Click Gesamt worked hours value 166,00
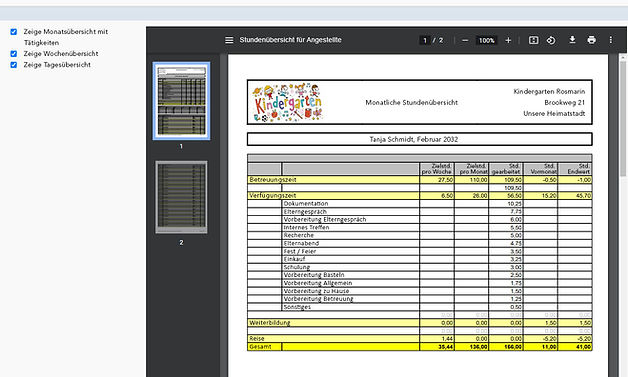Image resolution: width=628 pixels, height=377 pixels. (513, 347)
